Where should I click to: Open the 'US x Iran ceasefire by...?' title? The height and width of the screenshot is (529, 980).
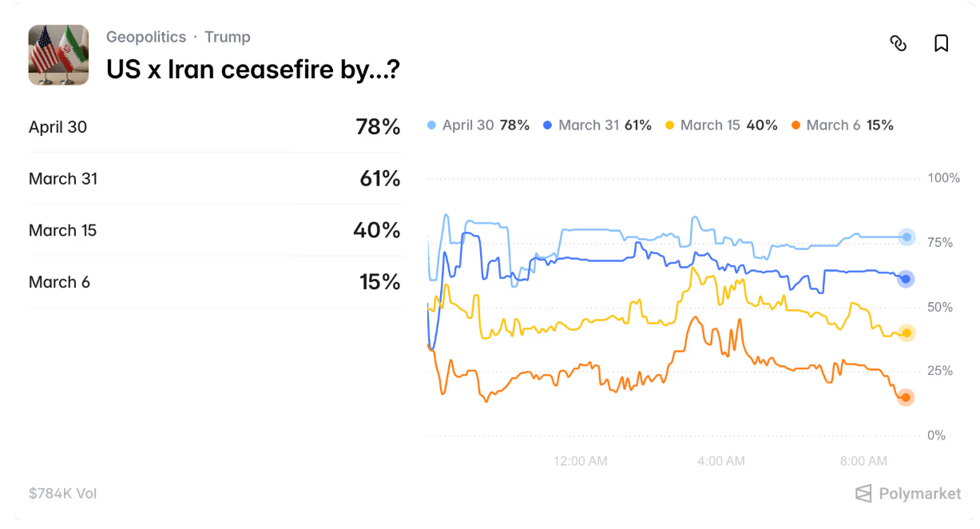pyautogui.click(x=252, y=70)
